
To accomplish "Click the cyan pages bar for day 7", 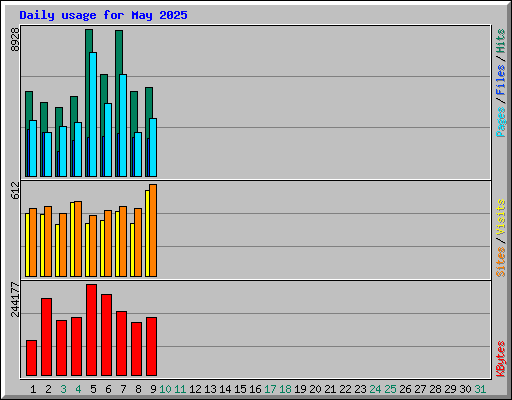I will [123, 125].
